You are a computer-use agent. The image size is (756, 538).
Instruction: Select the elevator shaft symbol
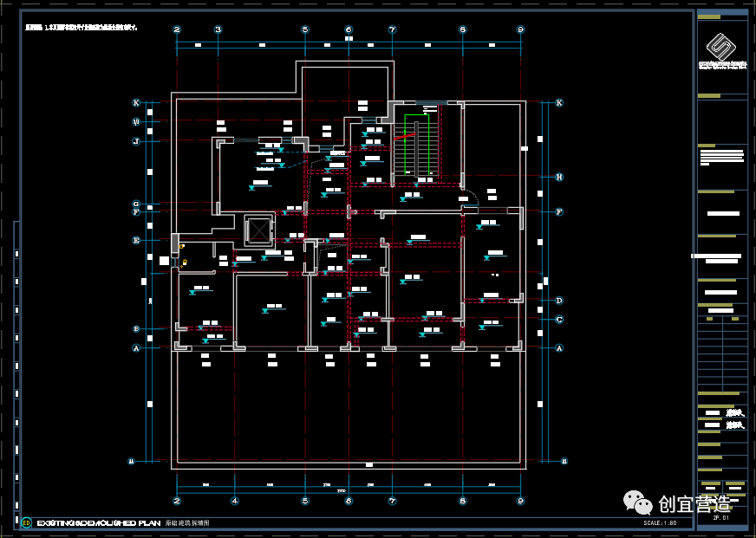click(x=258, y=230)
